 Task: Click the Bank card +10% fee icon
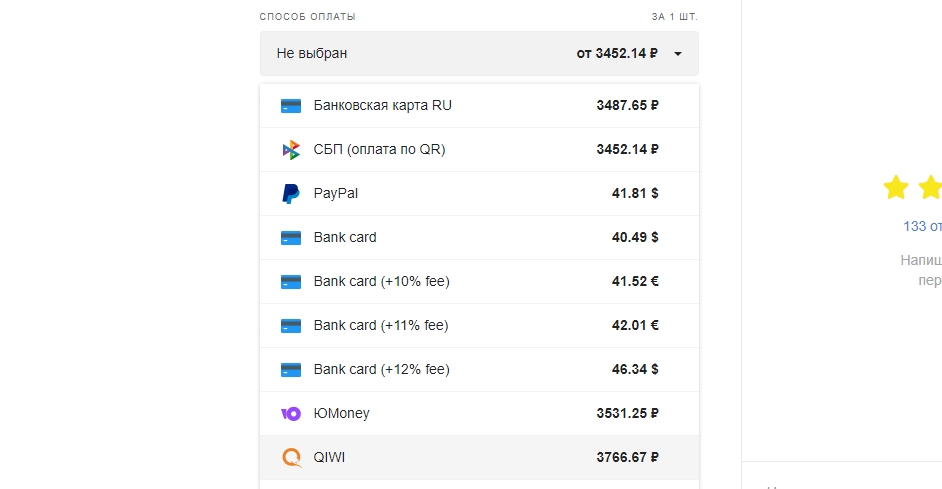291,282
